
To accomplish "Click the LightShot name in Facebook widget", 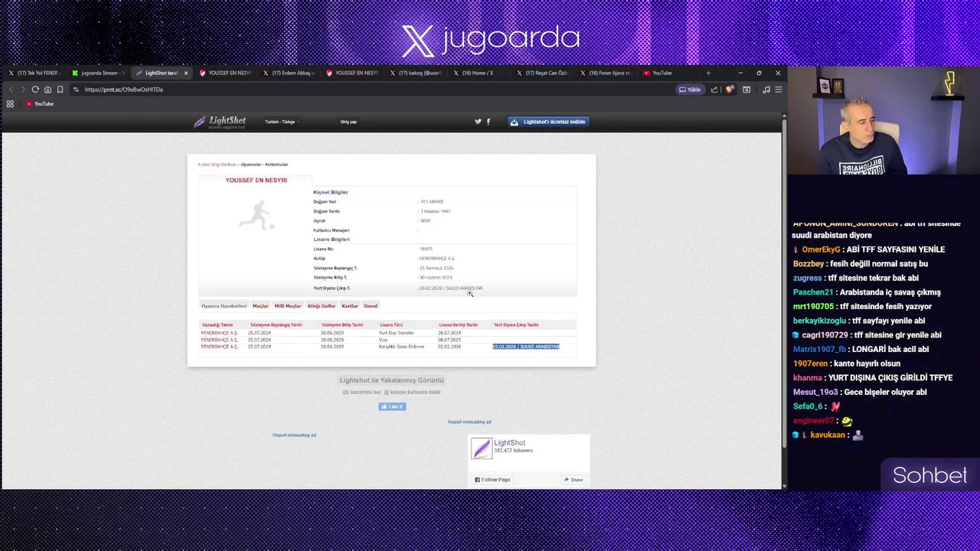I will [x=510, y=443].
